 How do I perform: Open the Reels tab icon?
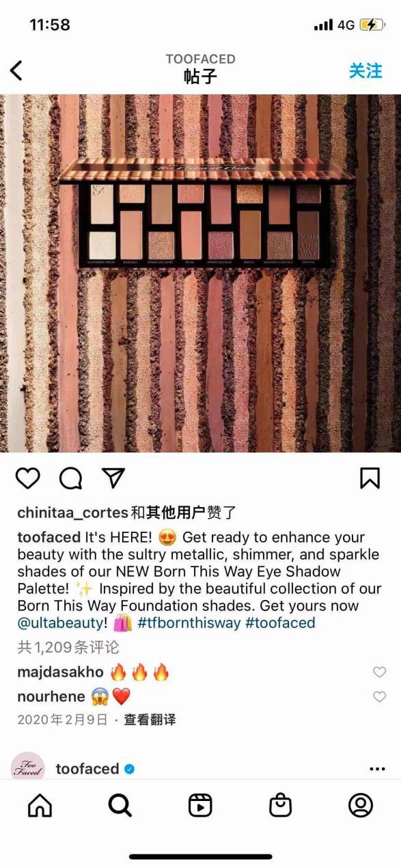coord(200,805)
